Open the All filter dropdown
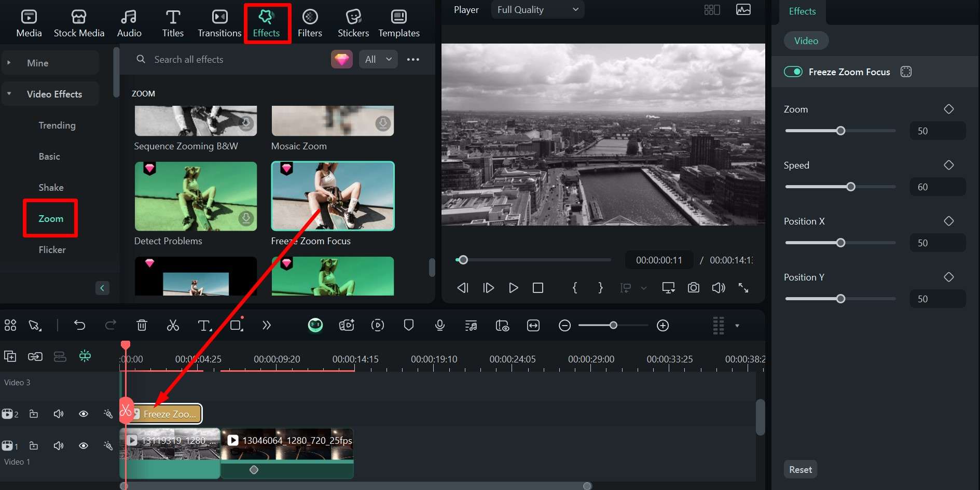980x490 pixels. point(378,60)
